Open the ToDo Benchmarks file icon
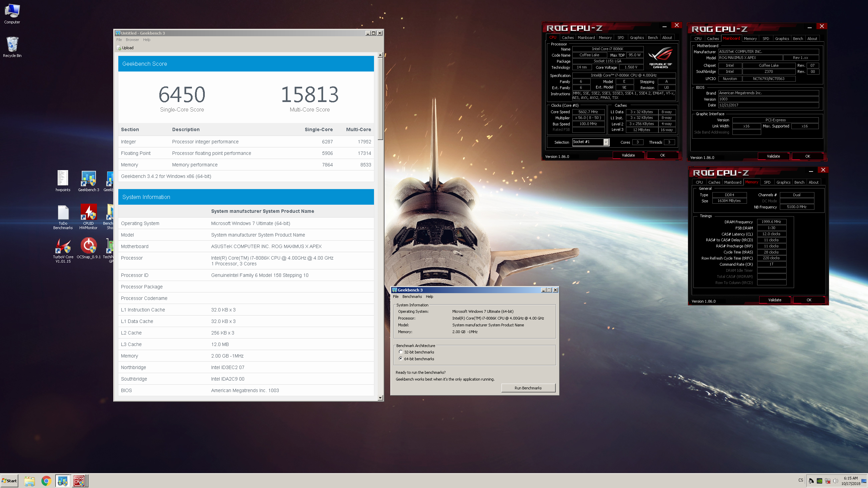 tap(63, 217)
